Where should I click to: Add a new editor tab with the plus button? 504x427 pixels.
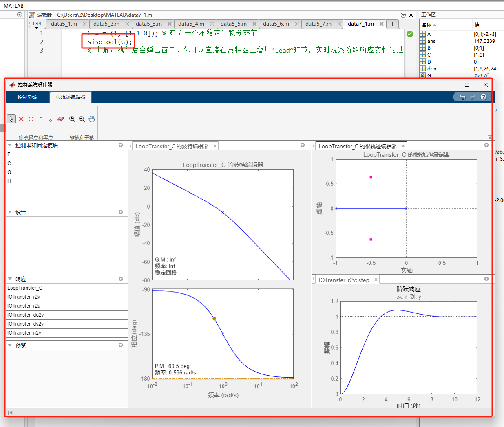point(393,24)
